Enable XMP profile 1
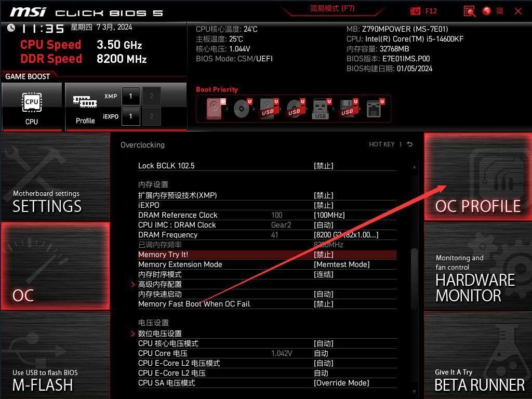 coord(130,96)
